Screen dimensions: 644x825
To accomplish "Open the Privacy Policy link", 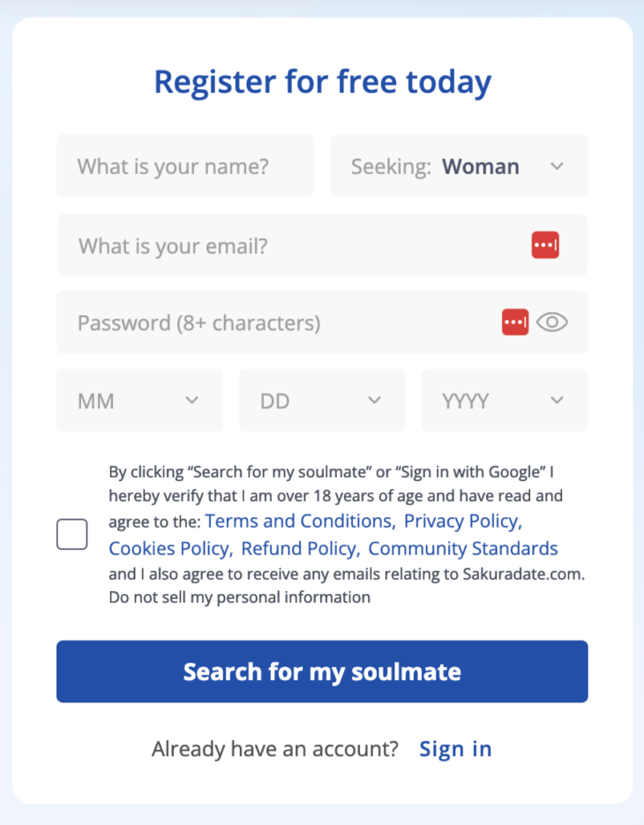I will (x=463, y=521).
